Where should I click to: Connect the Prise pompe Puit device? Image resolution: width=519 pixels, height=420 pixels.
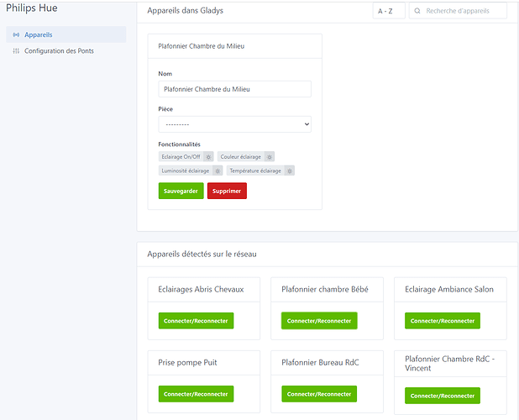[196, 394]
